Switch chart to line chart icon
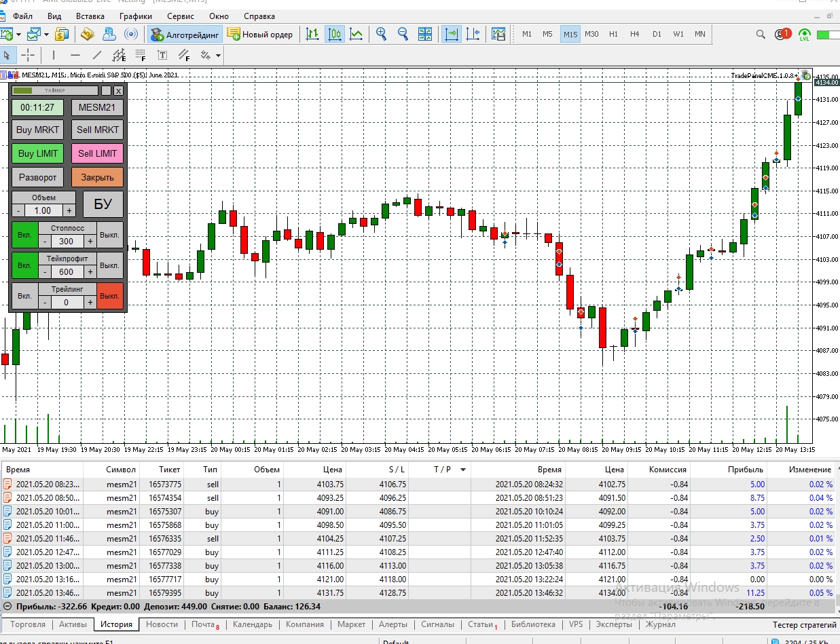Image resolution: width=840 pixels, height=644 pixels. [x=355, y=34]
